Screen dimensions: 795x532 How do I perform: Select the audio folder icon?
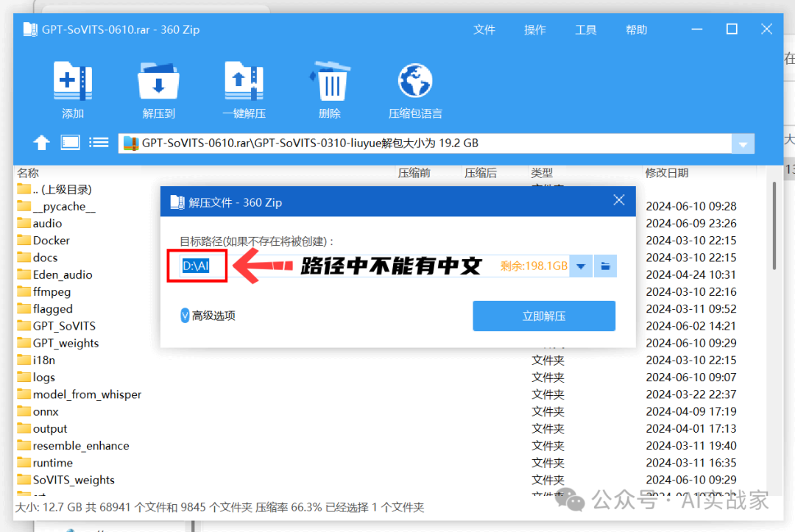(x=24, y=223)
